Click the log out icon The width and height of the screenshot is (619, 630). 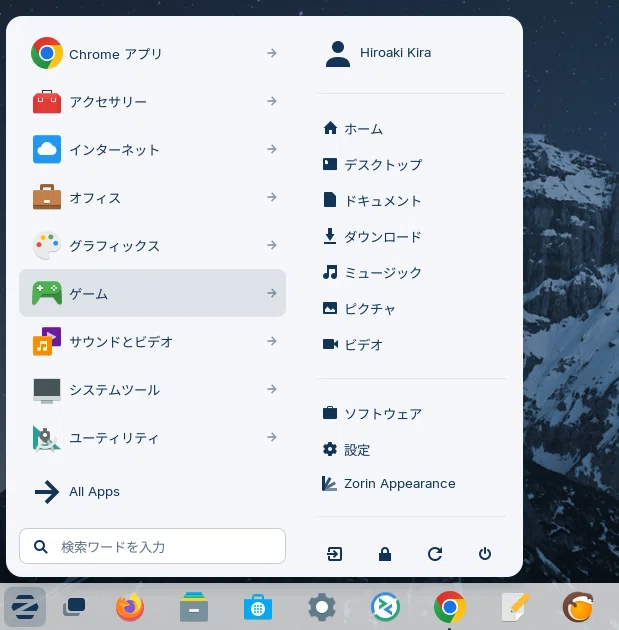pyautogui.click(x=335, y=554)
